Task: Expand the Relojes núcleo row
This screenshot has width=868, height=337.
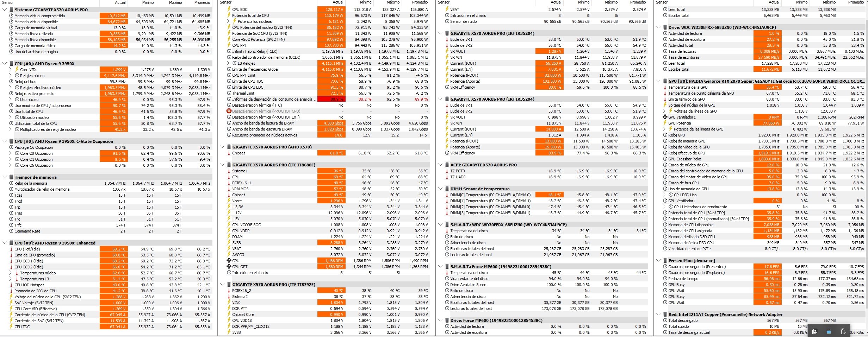Action: [10, 76]
